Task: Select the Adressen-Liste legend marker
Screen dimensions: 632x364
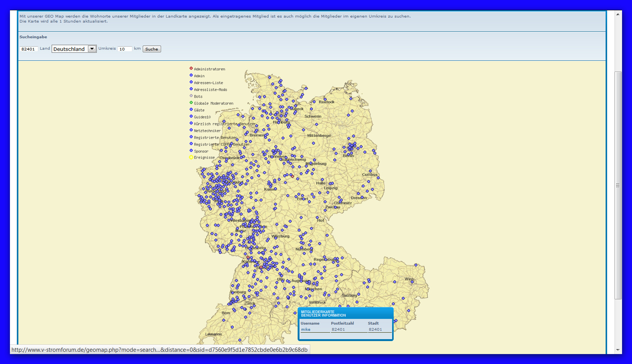Action: tap(191, 82)
